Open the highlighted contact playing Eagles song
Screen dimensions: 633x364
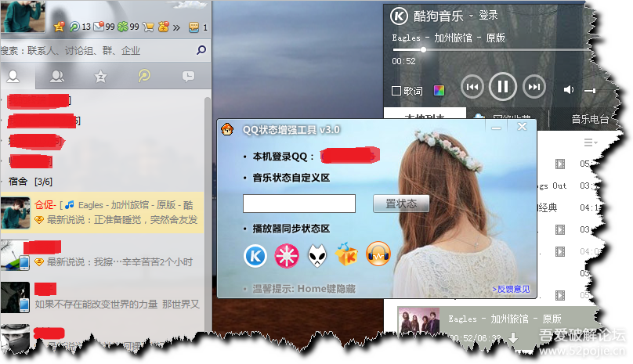102,213
